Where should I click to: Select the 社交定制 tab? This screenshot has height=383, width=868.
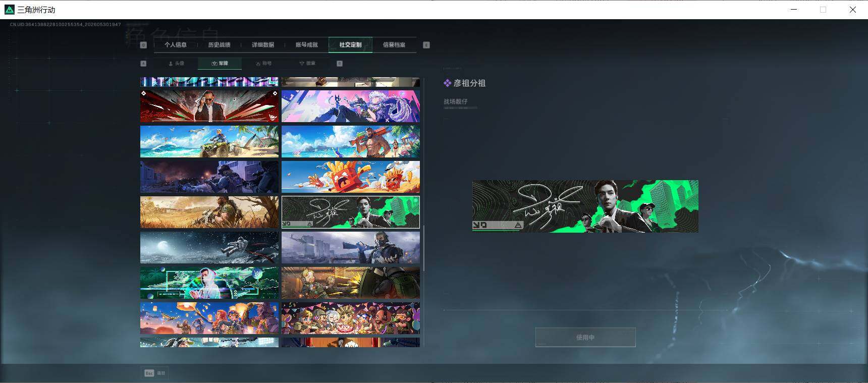pyautogui.click(x=350, y=45)
